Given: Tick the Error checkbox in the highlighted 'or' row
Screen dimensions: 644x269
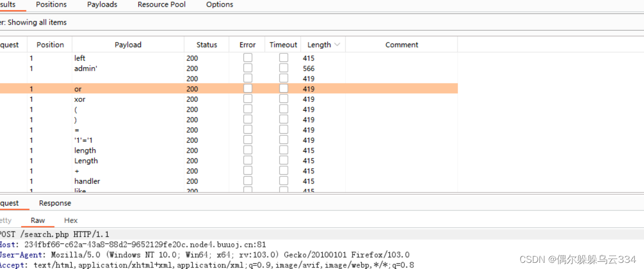Looking at the screenshot, I should [248, 89].
